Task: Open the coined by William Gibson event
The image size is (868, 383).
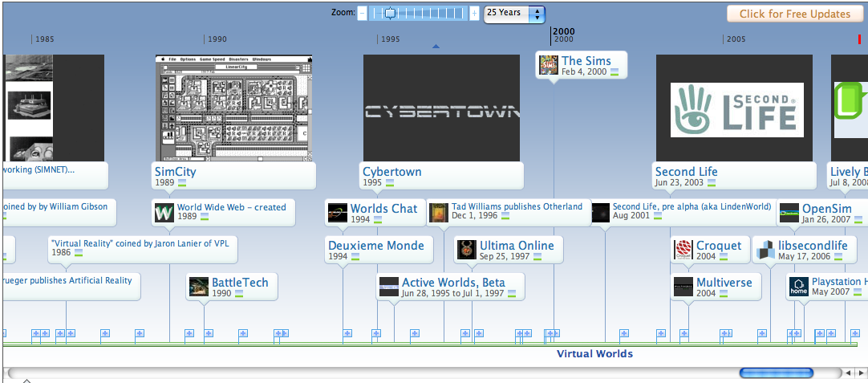Action: pyautogui.click(x=55, y=206)
